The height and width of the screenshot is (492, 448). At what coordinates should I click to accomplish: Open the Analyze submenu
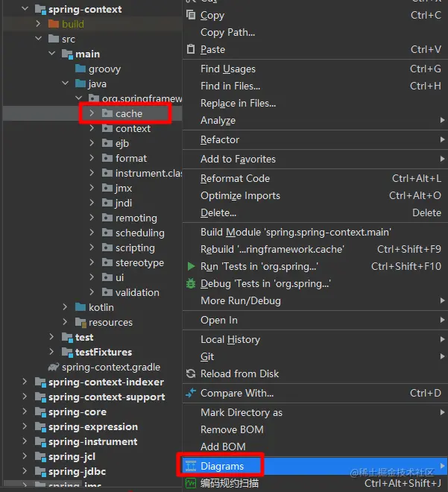pyautogui.click(x=315, y=121)
